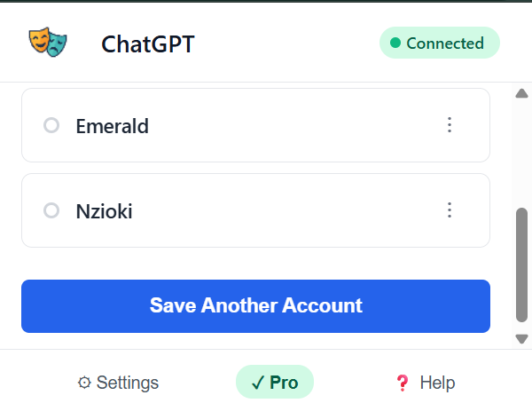Select the Emerald account radio button
The height and width of the screenshot is (411, 532).
pos(51,125)
